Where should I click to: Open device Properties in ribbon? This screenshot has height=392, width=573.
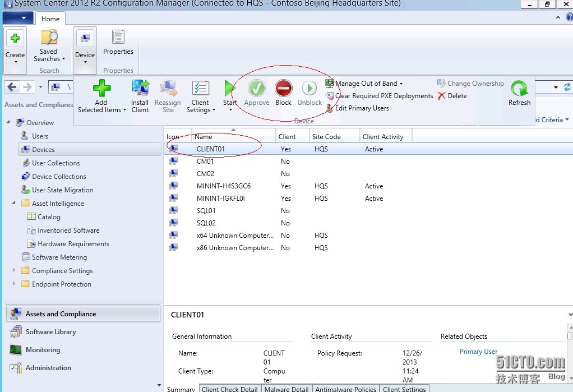point(118,43)
